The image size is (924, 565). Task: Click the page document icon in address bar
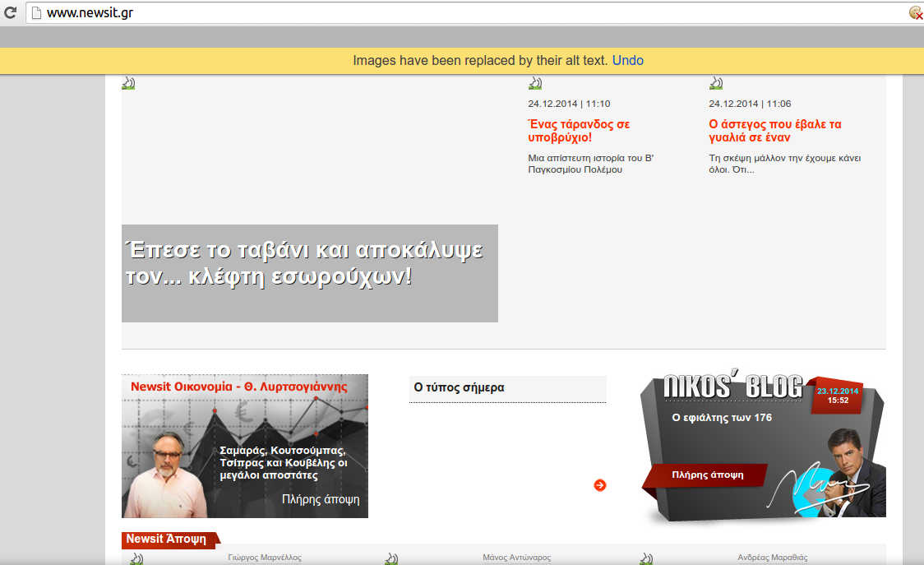click(36, 12)
